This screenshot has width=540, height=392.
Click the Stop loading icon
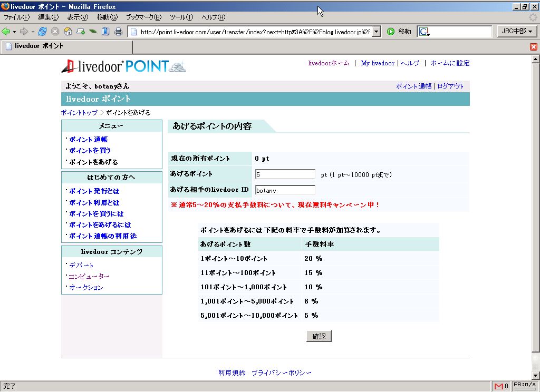[x=55, y=32]
